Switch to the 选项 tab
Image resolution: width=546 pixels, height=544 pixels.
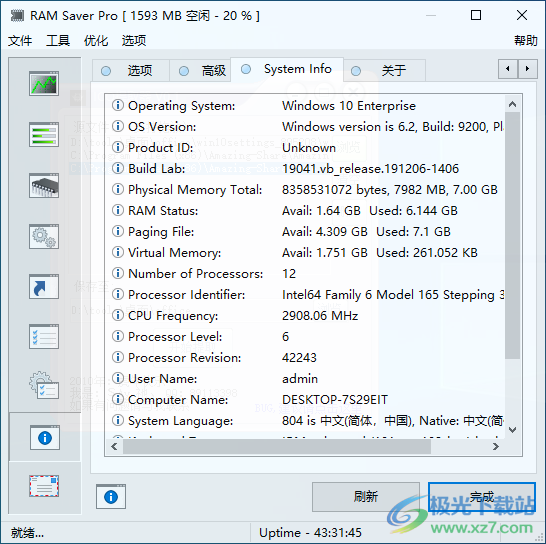click(131, 71)
